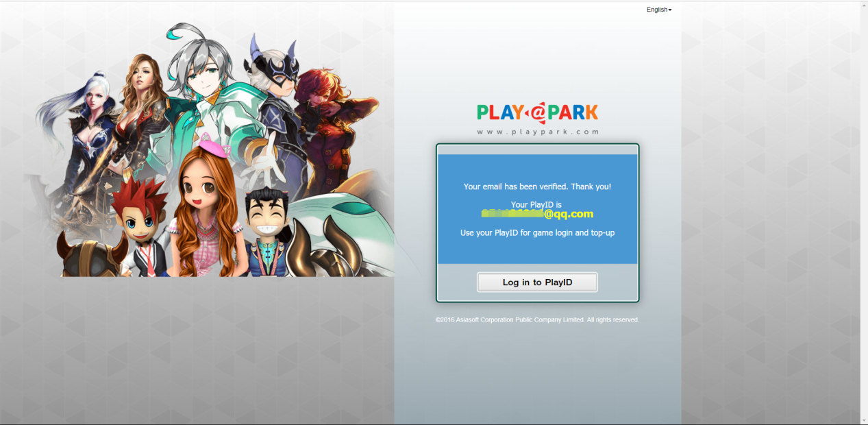Click the www.playpark.com text under the logo
This screenshot has height=425, width=868.
coord(538,132)
